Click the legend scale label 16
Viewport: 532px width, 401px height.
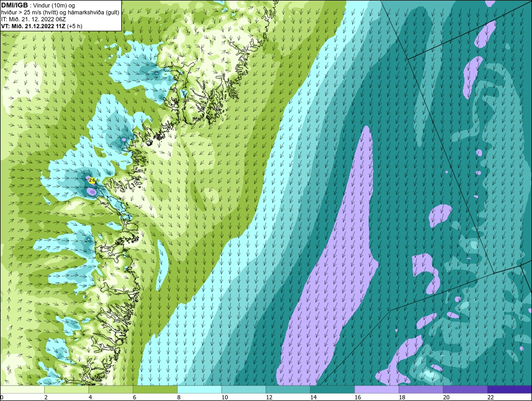pos(358,397)
